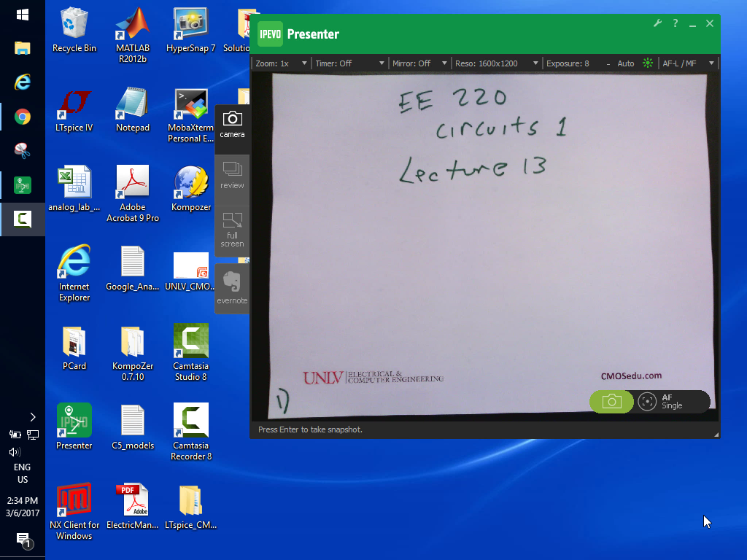Open the Windows Start menu
The height and width of the screenshot is (560, 747).
coord(23,15)
